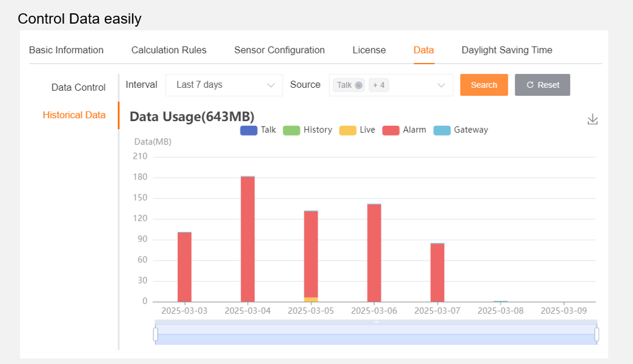The width and height of the screenshot is (633, 364).
Task: Toggle the Alarm legend series
Action: [404, 130]
